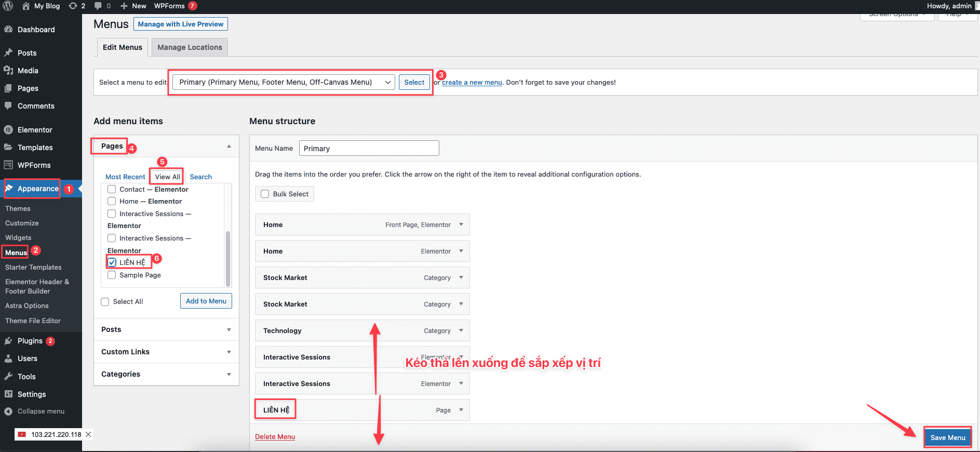Enable the Bulk Select checkbox
980x452 pixels.
(x=265, y=194)
